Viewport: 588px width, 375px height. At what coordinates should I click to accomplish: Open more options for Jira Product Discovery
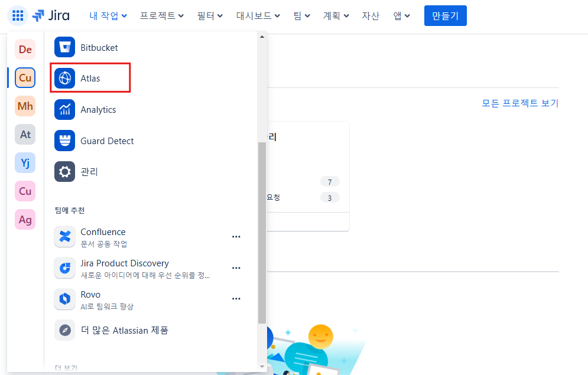(x=236, y=268)
